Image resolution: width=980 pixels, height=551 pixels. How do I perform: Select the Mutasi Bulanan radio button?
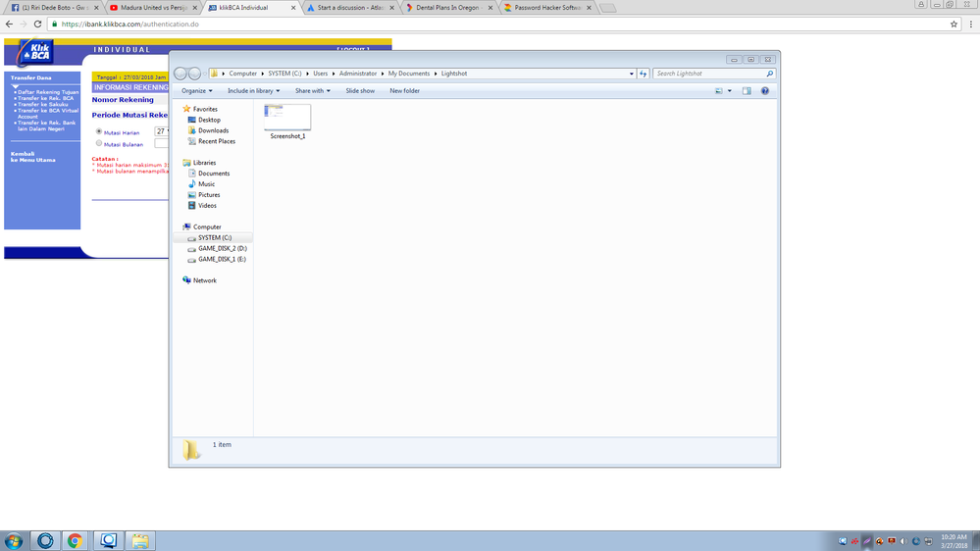click(99, 144)
